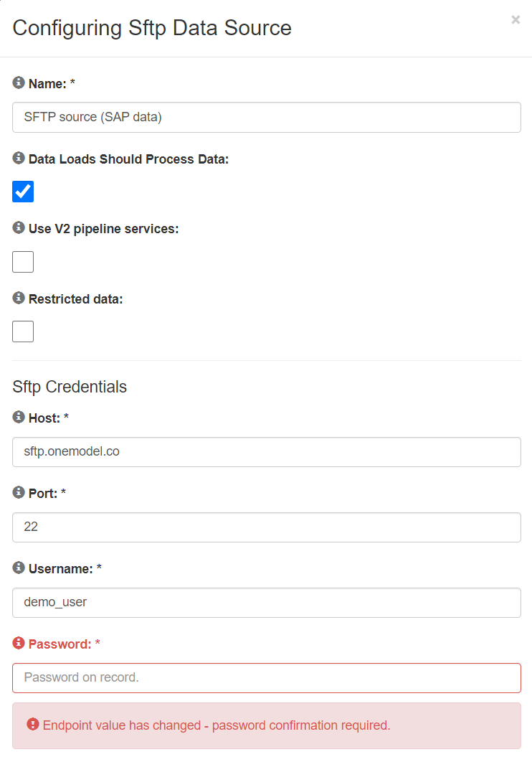Viewport: 532px width, 762px height.
Task: Click the warning icon in the error alert
Action: [x=32, y=725]
